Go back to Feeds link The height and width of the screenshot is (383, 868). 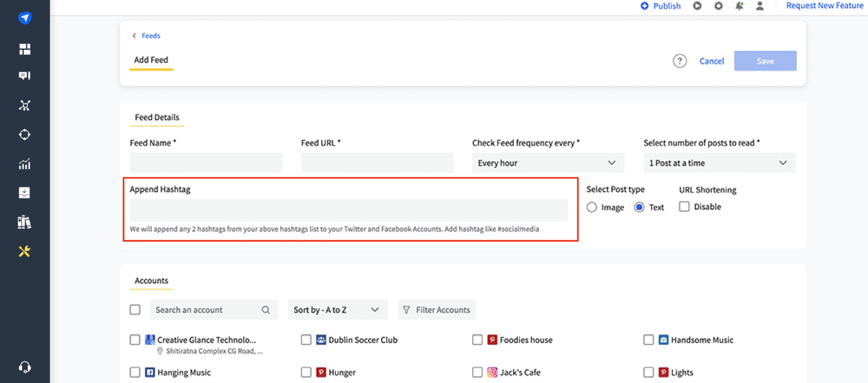click(x=150, y=36)
